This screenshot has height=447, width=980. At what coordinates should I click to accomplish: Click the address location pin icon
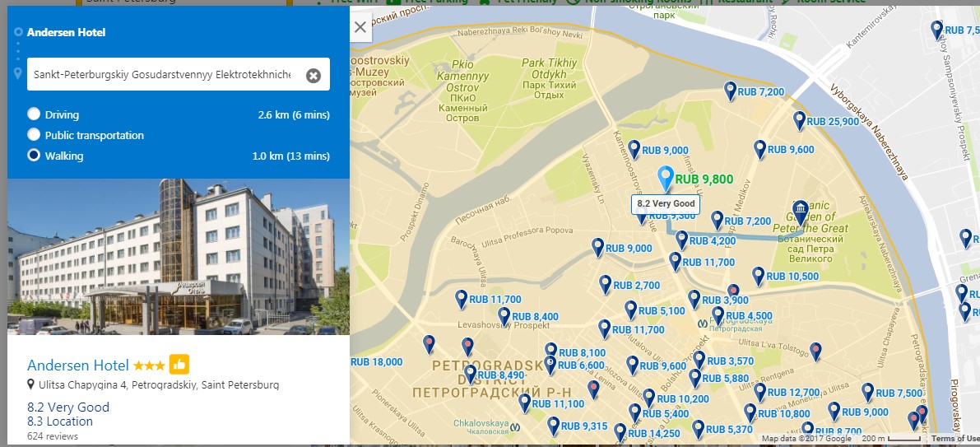[30, 384]
